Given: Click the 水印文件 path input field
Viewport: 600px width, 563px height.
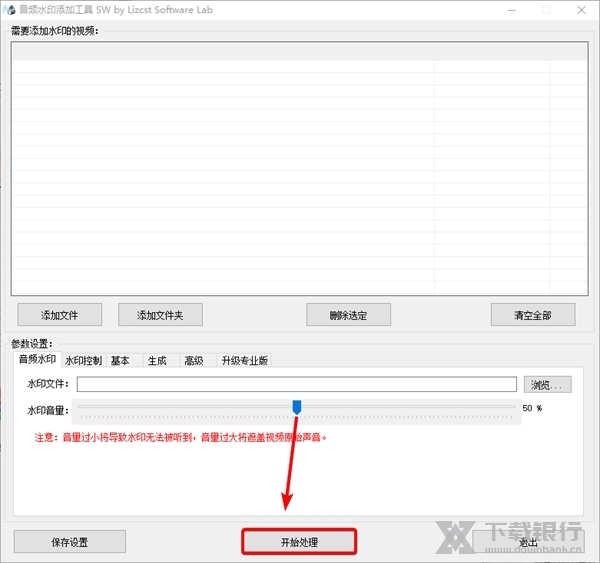Looking at the screenshot, I should point(297,384).
